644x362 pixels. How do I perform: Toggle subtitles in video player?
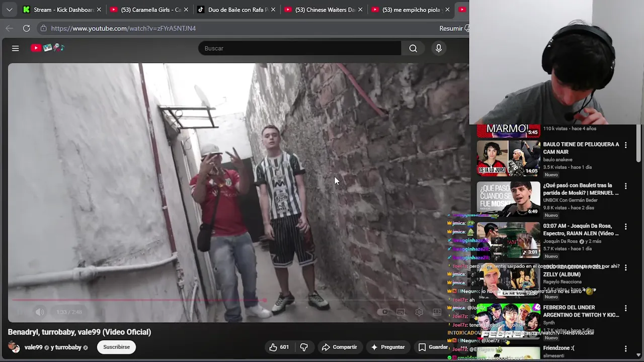click(400, 312)
